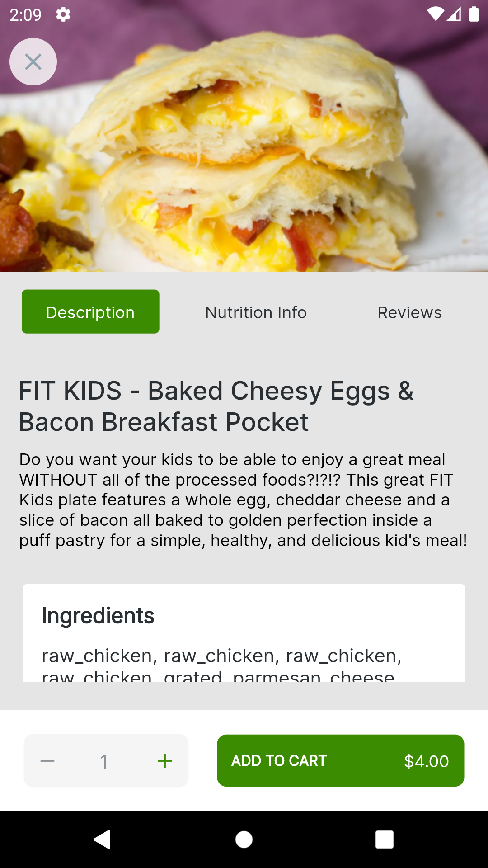Tap the breakfast pocket food photo
The width and height of the screenshot is (488, 868).
[x=244, y=136]
